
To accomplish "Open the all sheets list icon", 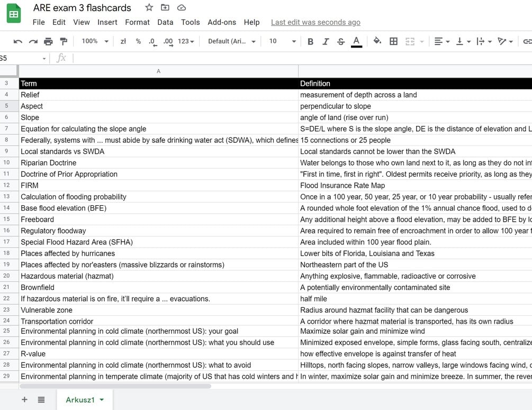I will (x=41, y=399).
